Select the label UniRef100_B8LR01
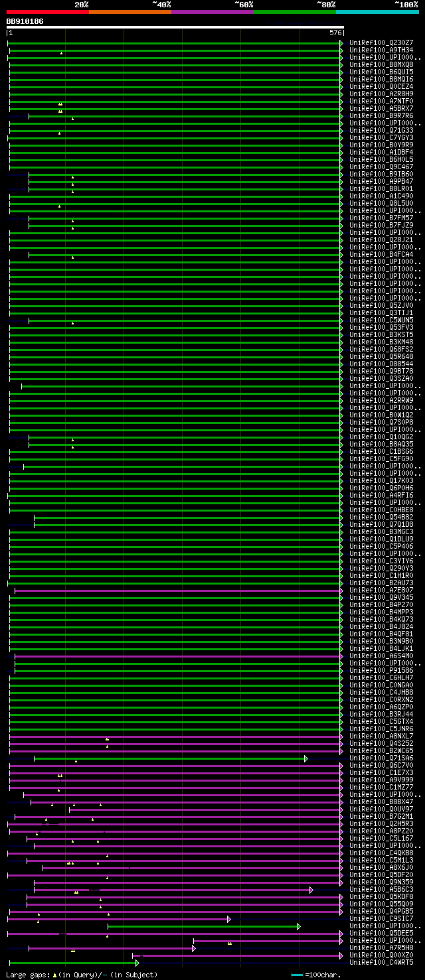The image size is (425, 980). point(381,188)
